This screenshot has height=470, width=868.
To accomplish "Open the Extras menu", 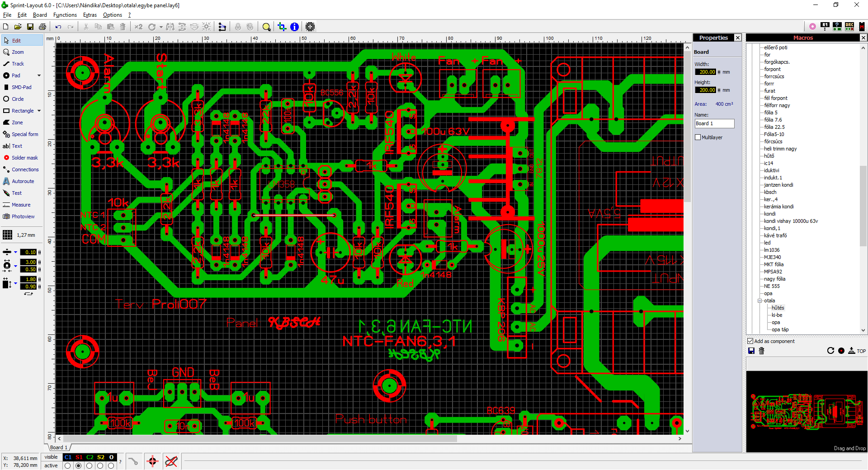I will [90, 15].
